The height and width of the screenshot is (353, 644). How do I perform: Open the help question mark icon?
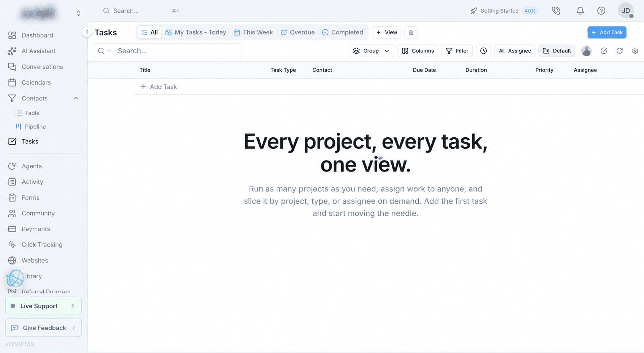coord(601,11)
